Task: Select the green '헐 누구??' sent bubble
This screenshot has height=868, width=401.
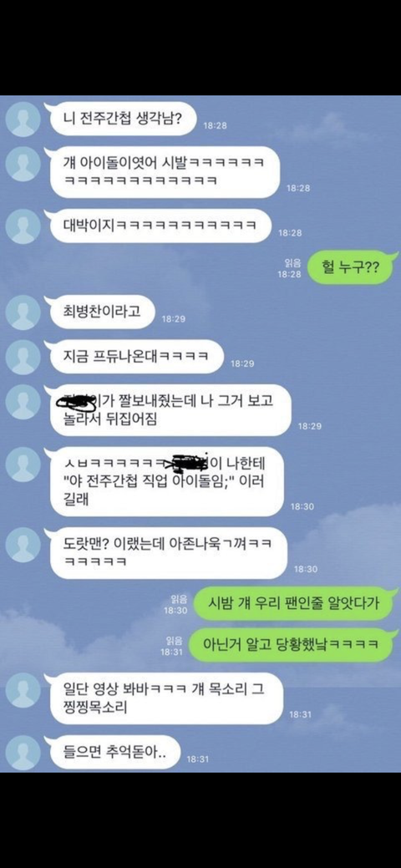Action: point(350,268)
